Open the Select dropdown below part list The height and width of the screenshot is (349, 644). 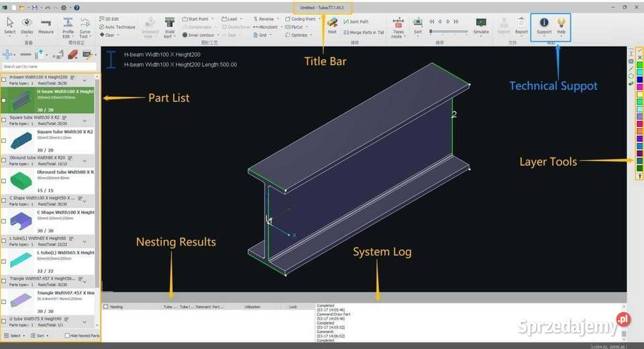(14, 336)
